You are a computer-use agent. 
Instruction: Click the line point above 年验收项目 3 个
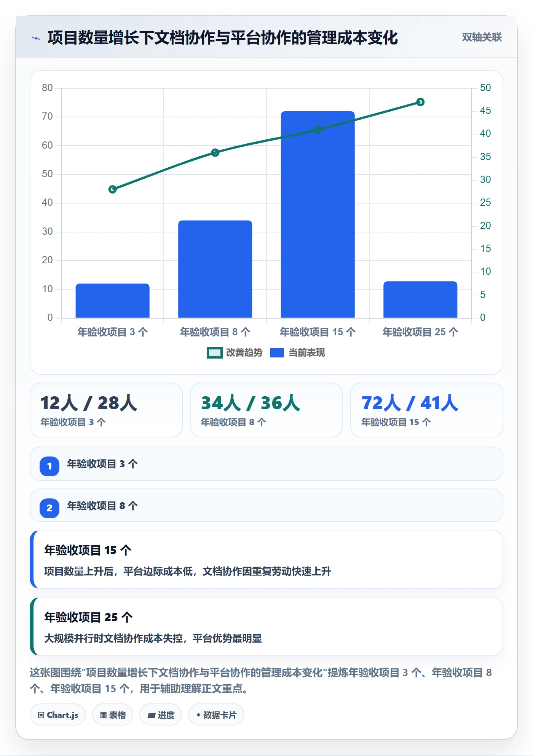point(112,189)
